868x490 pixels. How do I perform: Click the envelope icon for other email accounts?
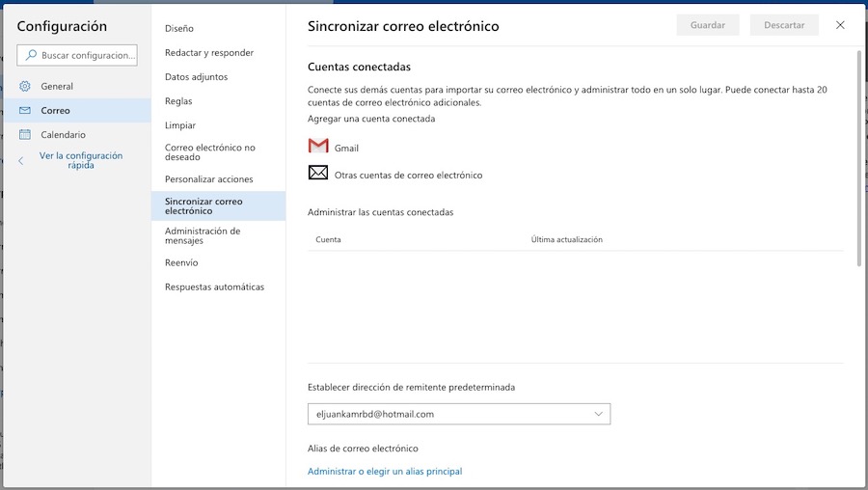click(318, 174)
